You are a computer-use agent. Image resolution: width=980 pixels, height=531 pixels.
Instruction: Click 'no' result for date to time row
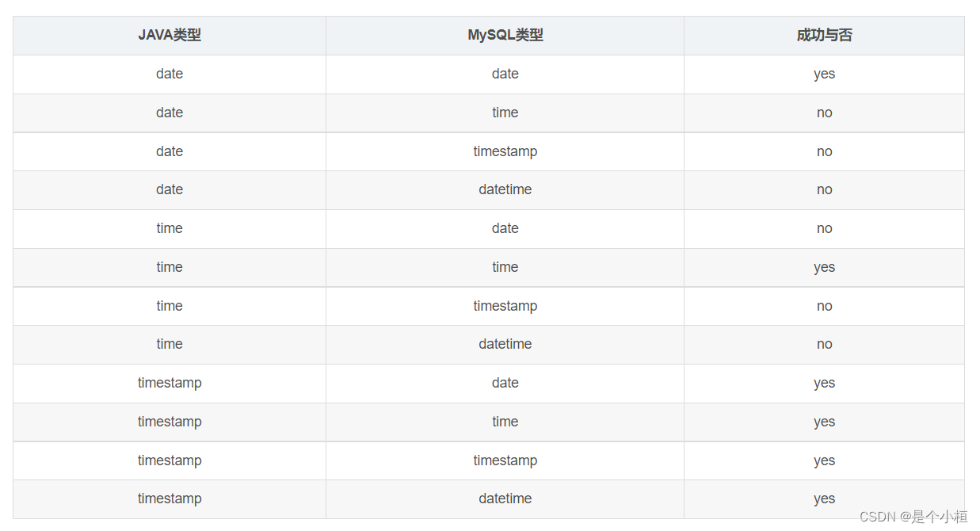click(824, 113)
